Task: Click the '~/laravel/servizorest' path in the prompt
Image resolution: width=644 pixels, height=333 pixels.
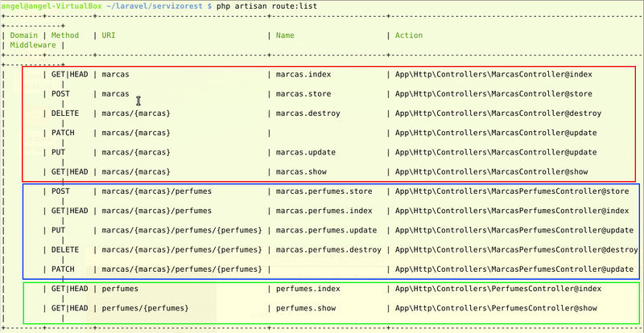Action: 155,7
